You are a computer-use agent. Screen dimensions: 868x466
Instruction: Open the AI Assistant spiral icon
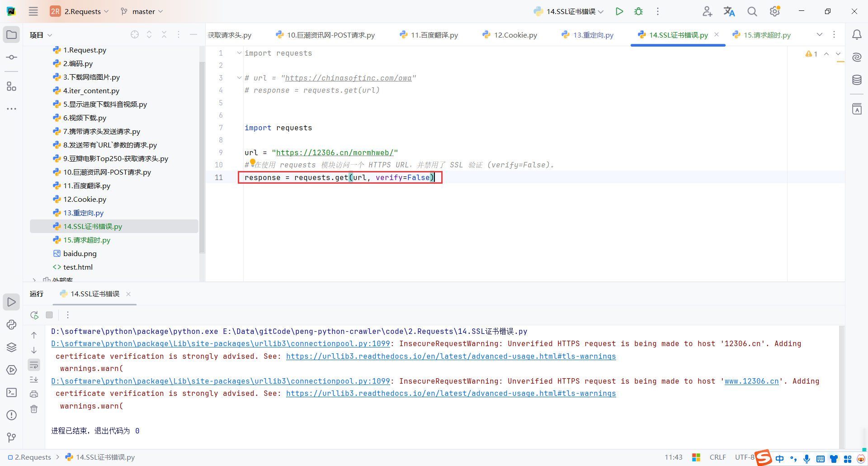click(857, 57)
